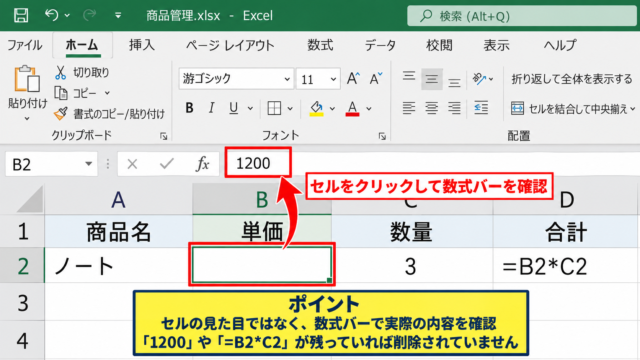The height and width of the screenshot is (360, 640).
Task: Click the formula bar showing 1200
Action: pos(433,163)
